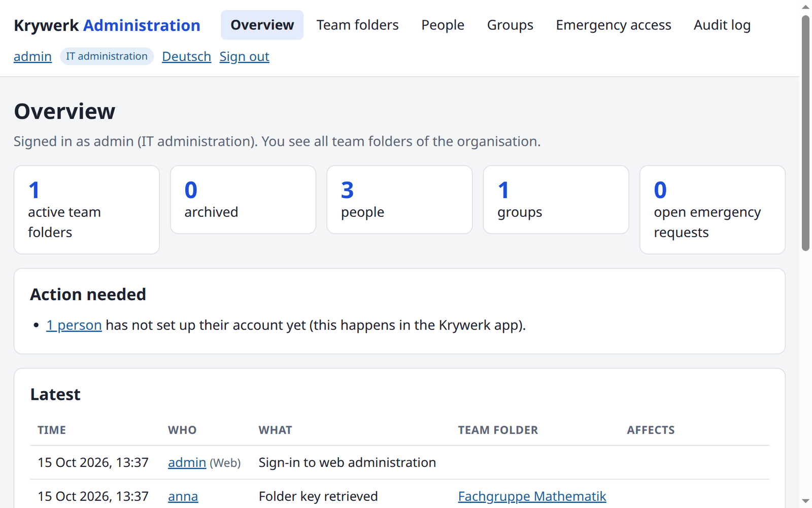
Task: Click the WHO column header
Action: (x=182, y=430)
